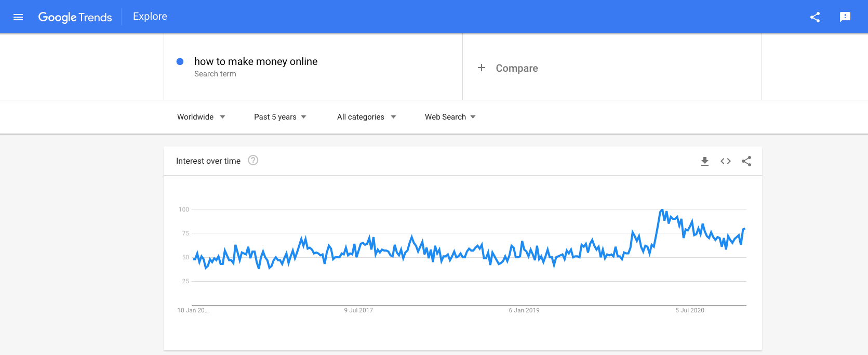
Task: Click the 5 Jul 2020 axis label
Action: tap(690, 310)
